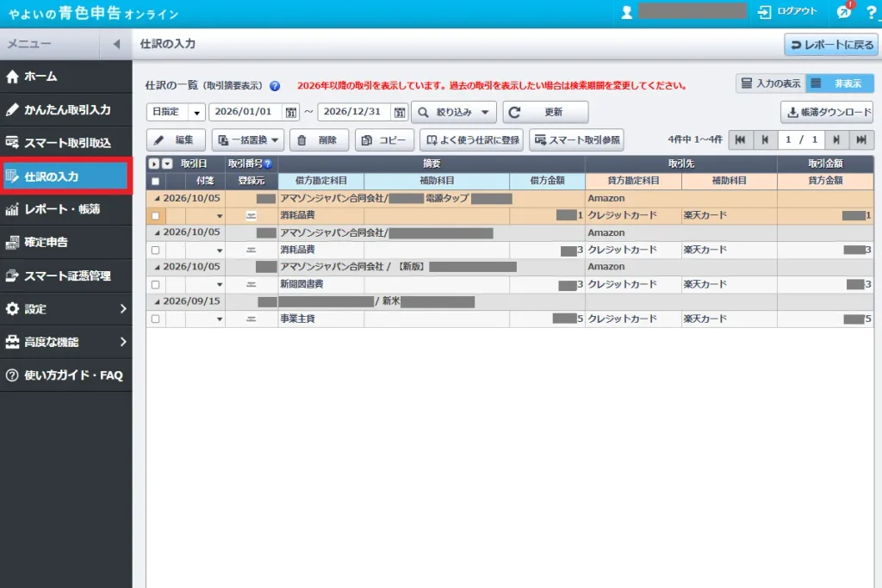882x588 pixels.
Task: Check the 新聞図書費 row checkbox
Action: (155, 284)
